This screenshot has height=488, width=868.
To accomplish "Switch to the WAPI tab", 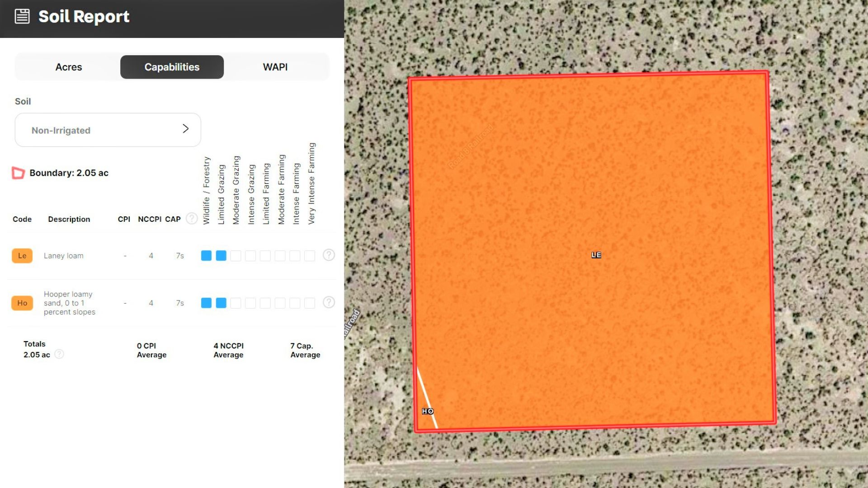I will click(x=275, y=67).
